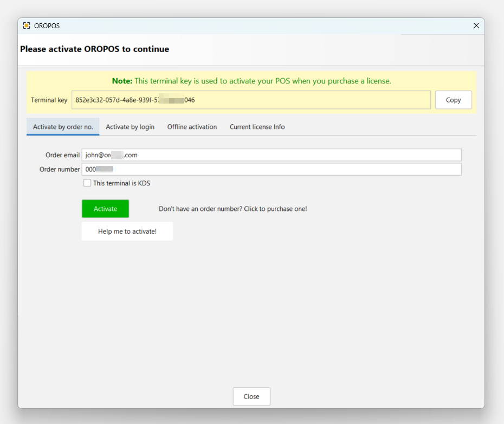This screenshot has width=504, height=424.
Task: Click the Order email label
Action: point(62,155)
